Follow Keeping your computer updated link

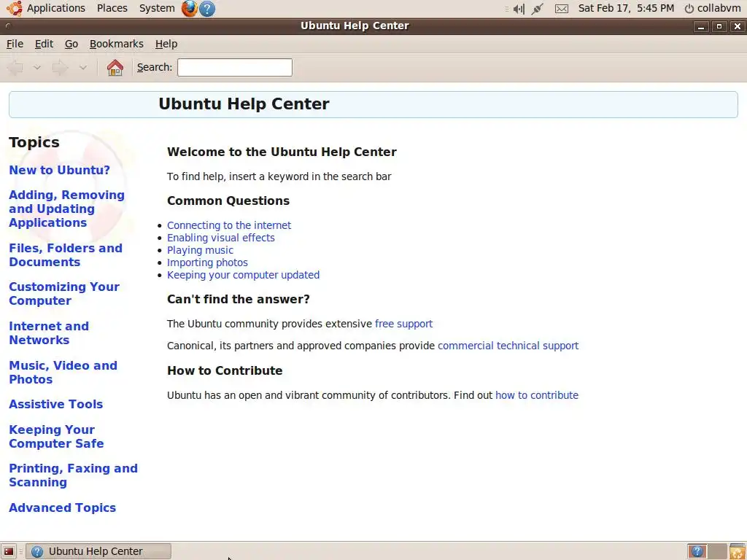243,275
